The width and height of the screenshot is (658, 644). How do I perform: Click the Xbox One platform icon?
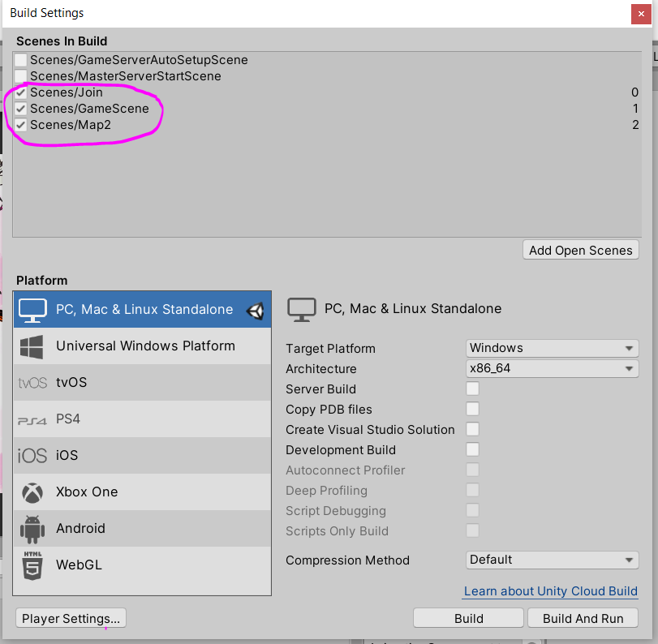pyautogui.click(x=32, y=492)
